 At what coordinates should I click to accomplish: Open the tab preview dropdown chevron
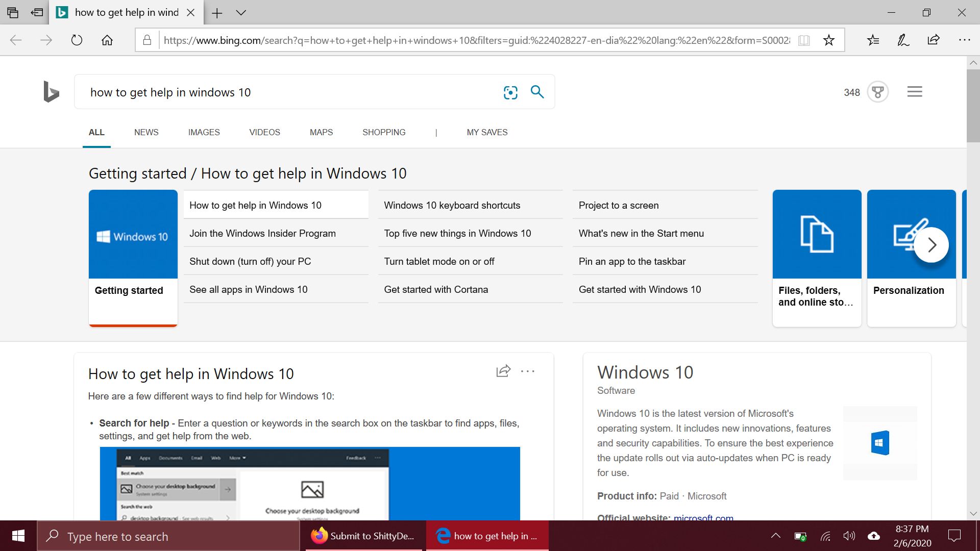click(240, 12)
